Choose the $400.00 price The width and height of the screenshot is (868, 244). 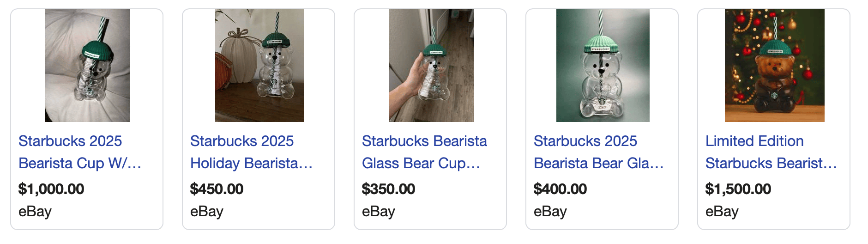pyautogui.click(x=560, y=189)
